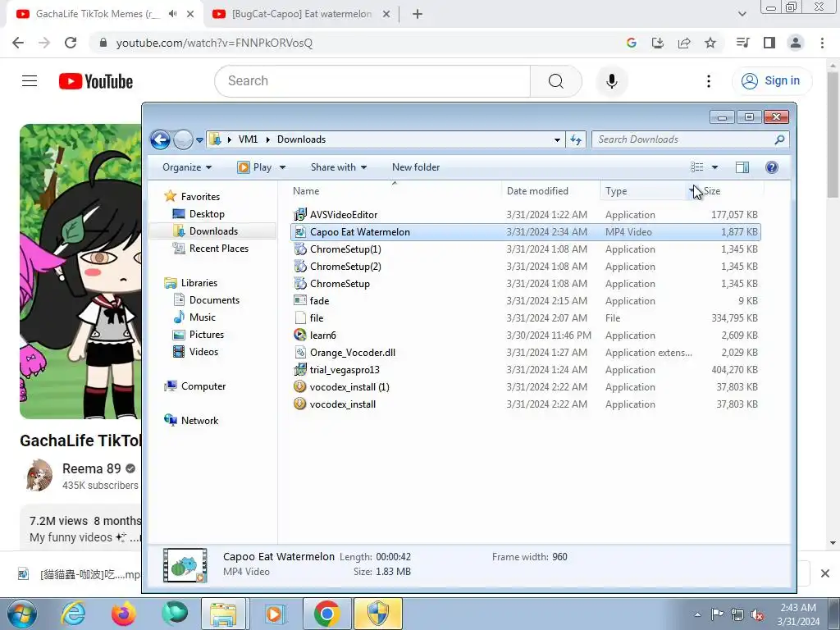Open a new Chrome tab

click(x=418, y=14)
